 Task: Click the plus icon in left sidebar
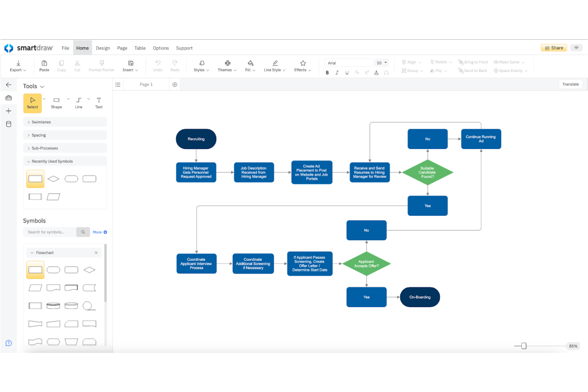(9, 111)
